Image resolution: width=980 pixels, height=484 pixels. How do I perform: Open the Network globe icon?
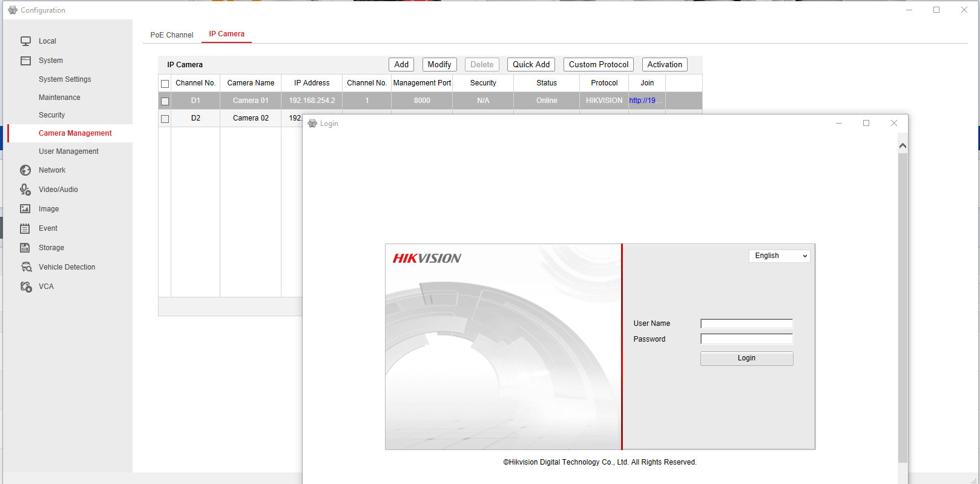tap(25, 170)
